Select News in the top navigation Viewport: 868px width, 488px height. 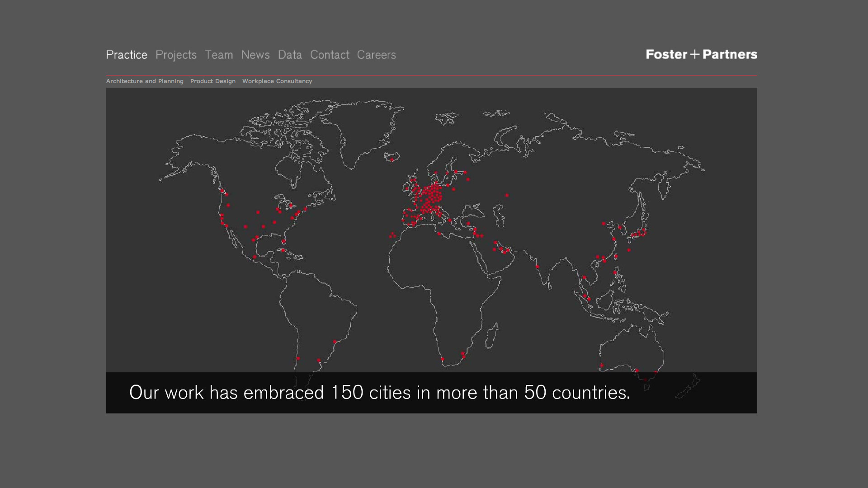coord(255,55)
